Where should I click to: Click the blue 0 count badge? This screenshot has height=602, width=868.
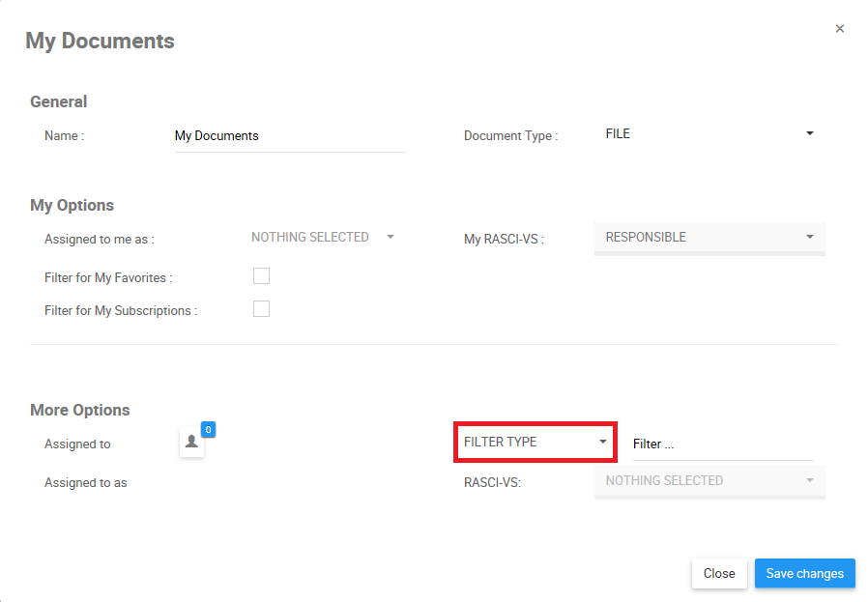208,429
